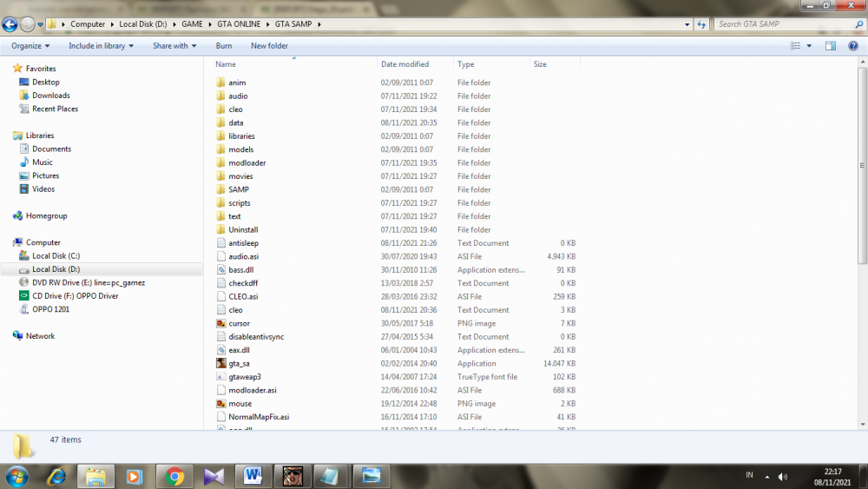Image resolution: width=868 pixels, height=489 pixels.
Task: Click the Burn toolbar button
Action: coord(224,46)
